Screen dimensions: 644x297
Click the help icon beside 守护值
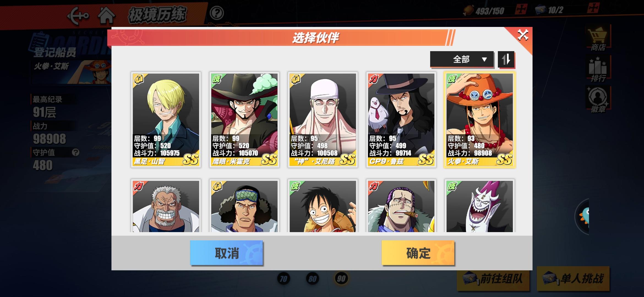(x=75, y=152)
